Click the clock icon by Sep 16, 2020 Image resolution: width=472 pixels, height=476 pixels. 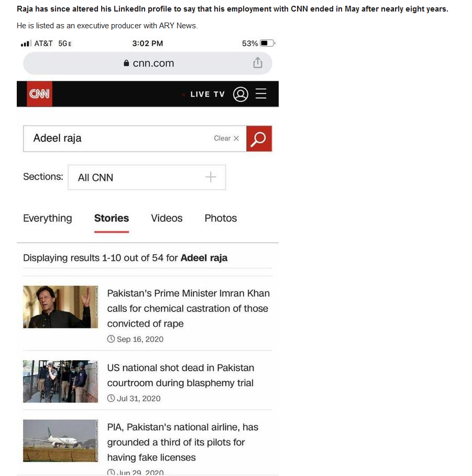111,339
